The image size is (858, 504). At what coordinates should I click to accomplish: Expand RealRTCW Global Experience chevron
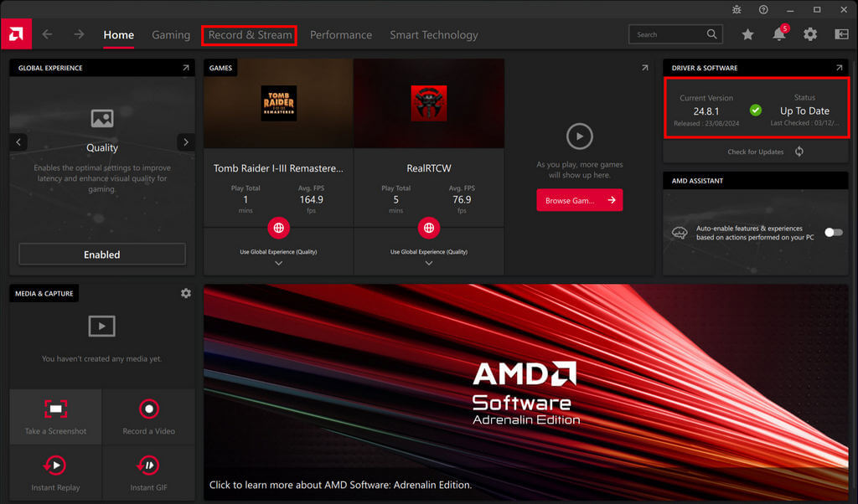coord(429,263)
